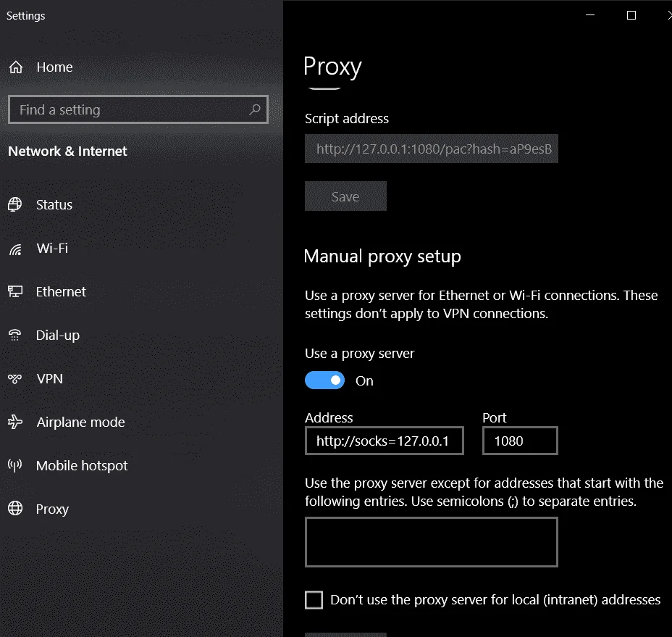This screenshot has width=672, height=637.
Task: Click the proxy exceptions text box
Action: click(x=431, y=542)
